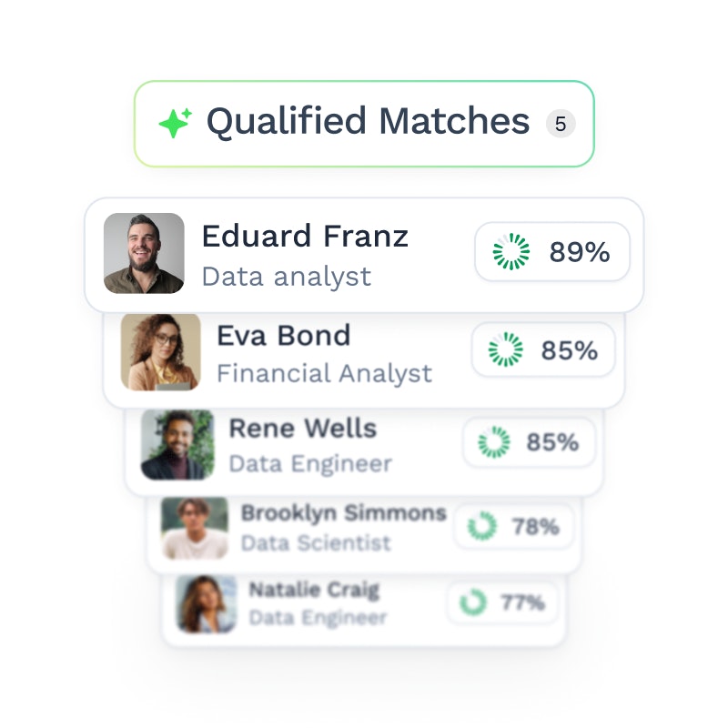Click the ring icon beside Brooklyn Simmons's 78%
728x728 pixels.
point(481,526)
